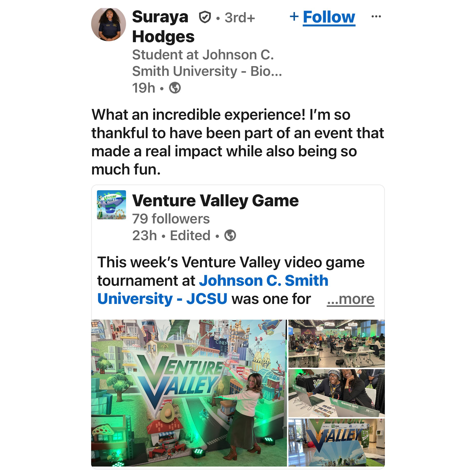Open the three-dot post options menu

point(376,16)
